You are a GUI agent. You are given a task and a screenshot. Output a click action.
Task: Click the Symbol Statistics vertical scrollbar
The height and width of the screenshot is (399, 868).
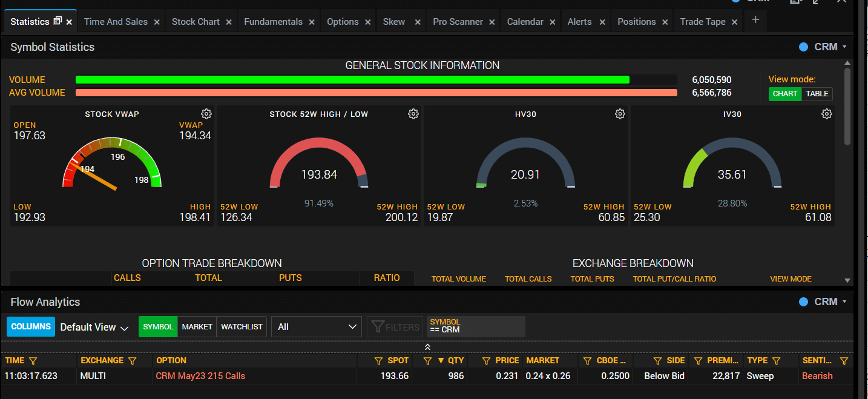[x=847, y=107]
